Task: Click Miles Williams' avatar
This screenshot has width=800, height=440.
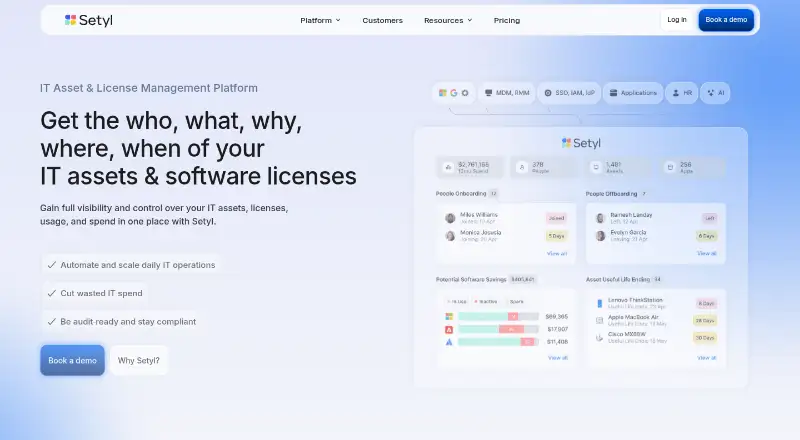Action: click(x=450, y=218)
